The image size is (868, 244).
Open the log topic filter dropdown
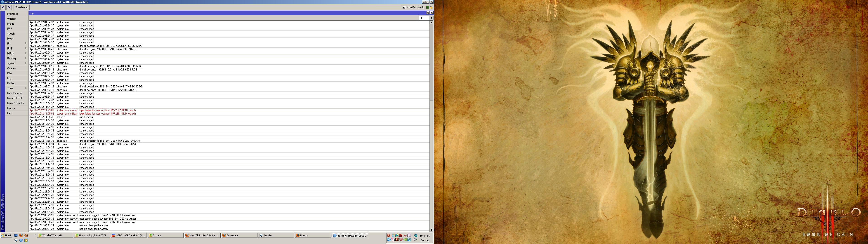(x=431, y=18)
